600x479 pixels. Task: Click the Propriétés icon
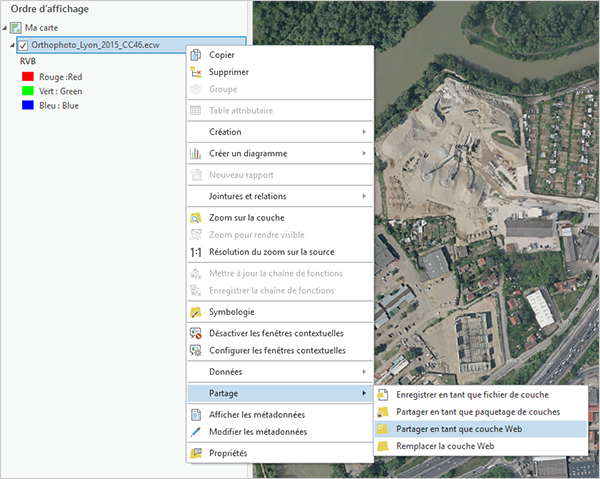(196, 453)
